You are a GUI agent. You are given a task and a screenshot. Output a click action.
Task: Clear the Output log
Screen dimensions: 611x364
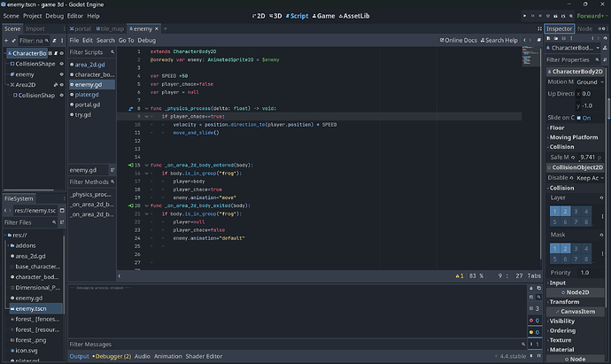pos(531,288)
